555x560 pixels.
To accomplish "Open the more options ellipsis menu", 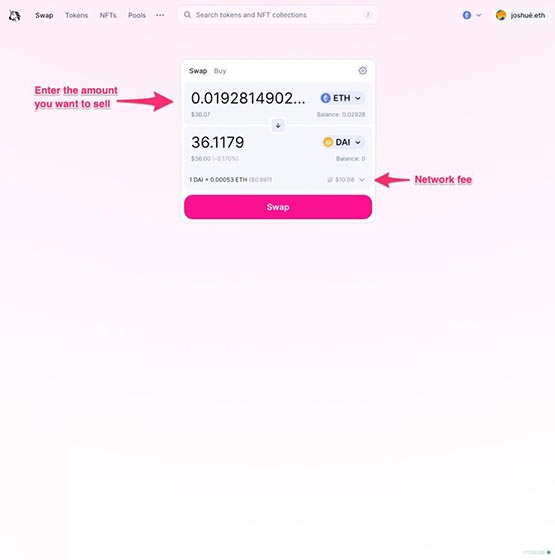I will [x=160, y=15].
